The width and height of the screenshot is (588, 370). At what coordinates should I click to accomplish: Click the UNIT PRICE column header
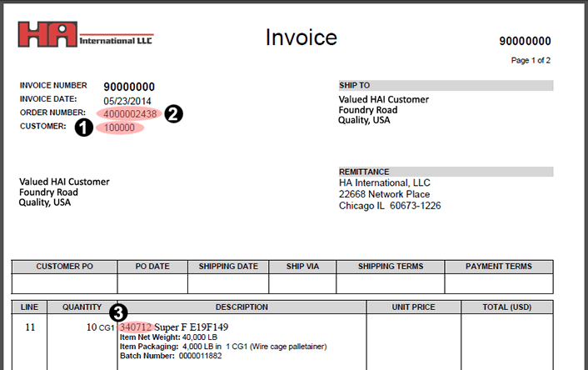point(413,307)
